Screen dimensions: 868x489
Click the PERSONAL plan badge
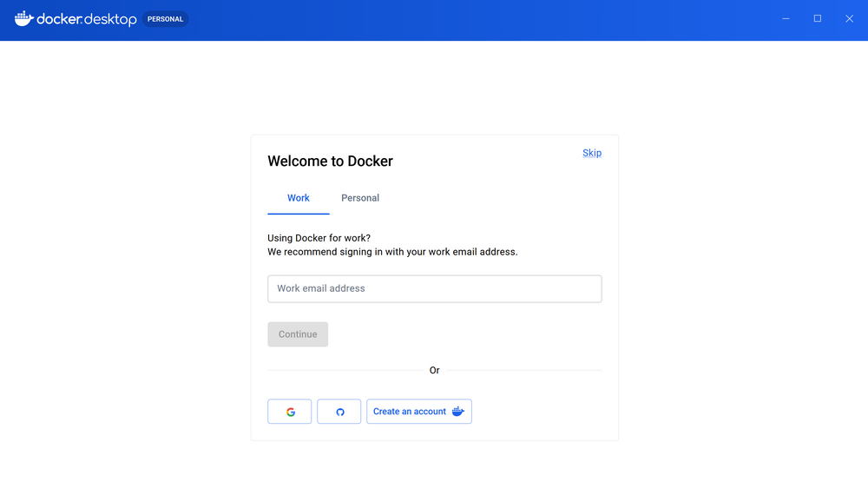pos(166,19)
